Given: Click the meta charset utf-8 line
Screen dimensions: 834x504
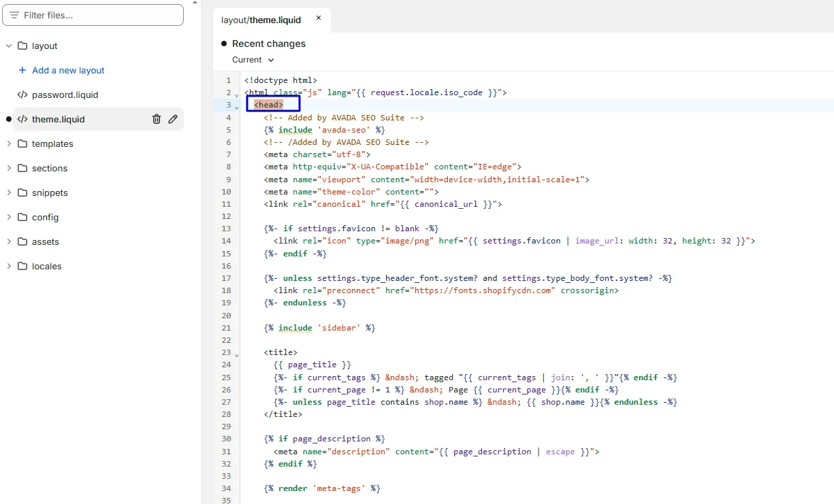Looking at the screenshot, I should tap(317, 154).
